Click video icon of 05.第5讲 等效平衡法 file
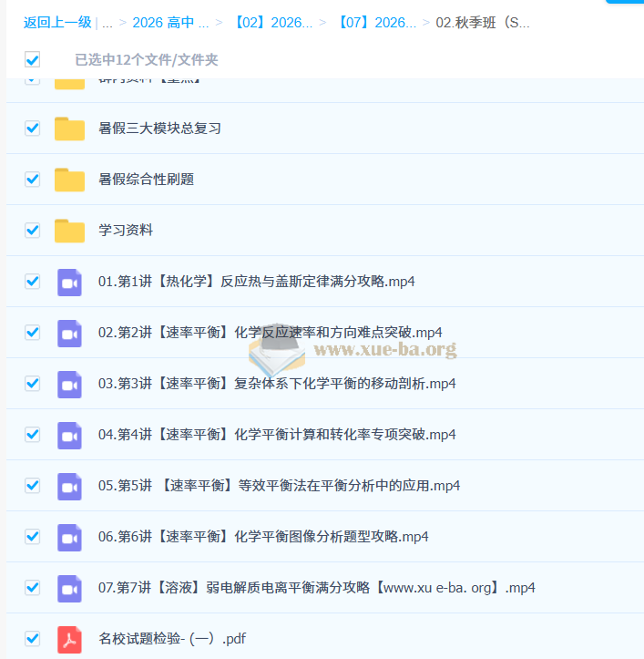Viewport: 644px width, 659px height. pyautogui.click(x=69, y=486)
